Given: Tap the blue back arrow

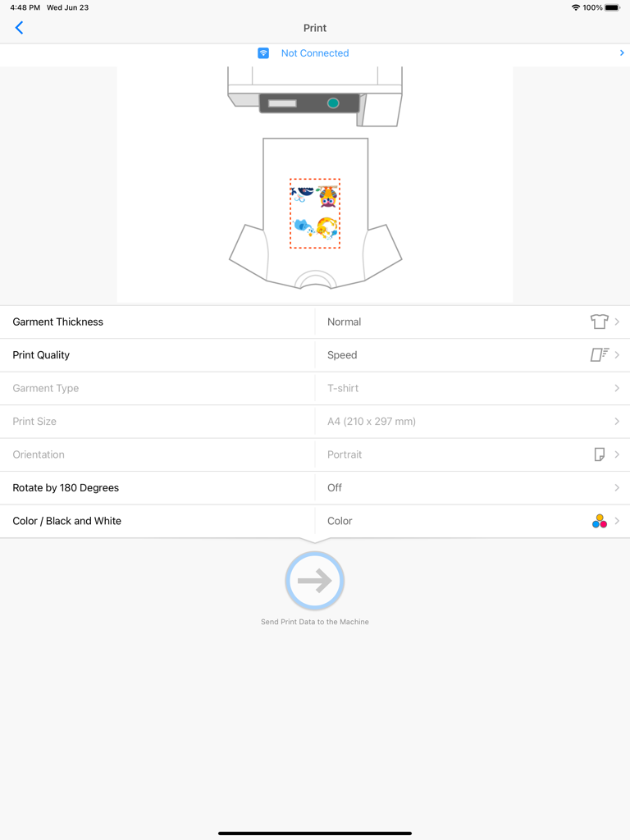Looking at the screenshot, I should [20, 28].
